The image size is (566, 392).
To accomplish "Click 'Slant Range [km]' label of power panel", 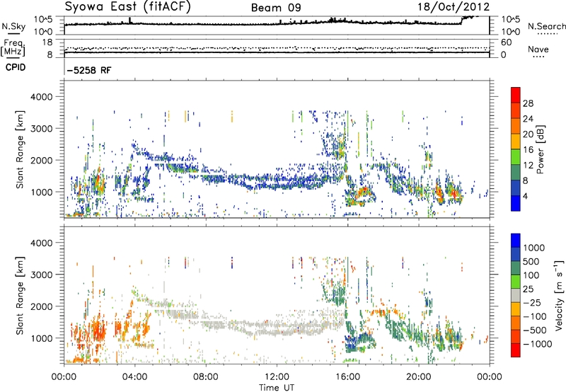I will click(x=20, y=149).
